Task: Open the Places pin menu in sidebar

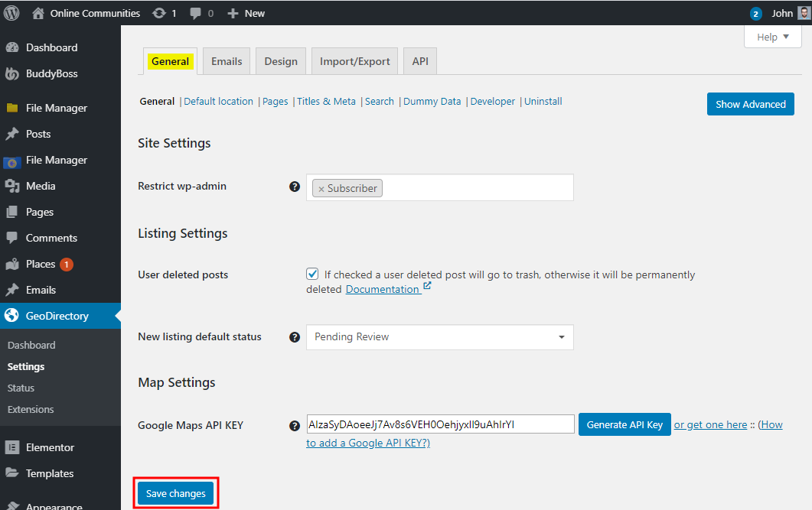Action: [11, 263]
